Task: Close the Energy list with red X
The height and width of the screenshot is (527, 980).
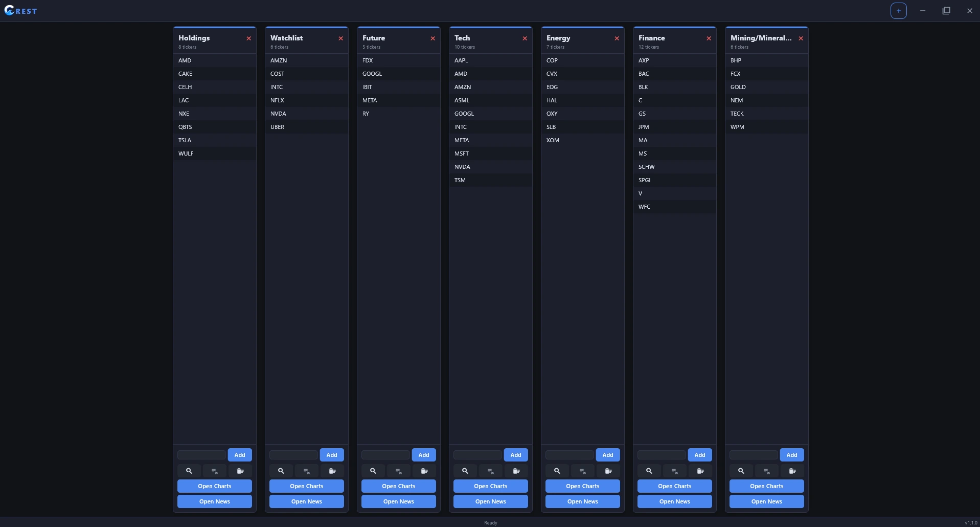Action: [617, 38]
